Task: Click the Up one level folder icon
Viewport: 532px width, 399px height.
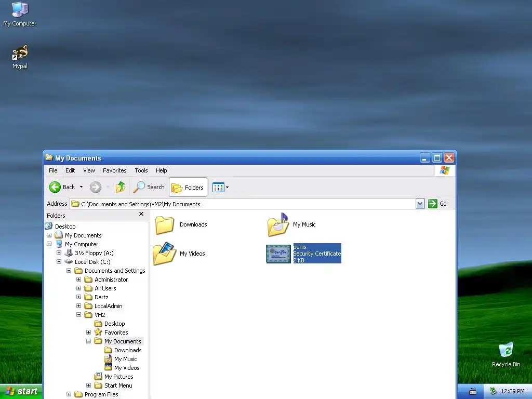Action: (x=121, y=187)
